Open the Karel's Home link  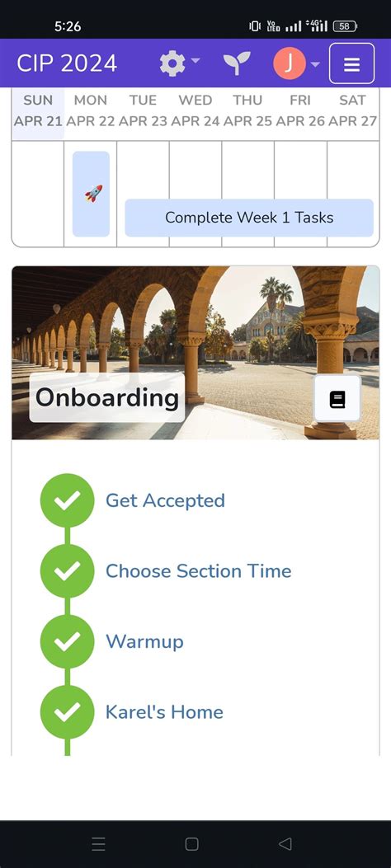click(x=164, y=712)
